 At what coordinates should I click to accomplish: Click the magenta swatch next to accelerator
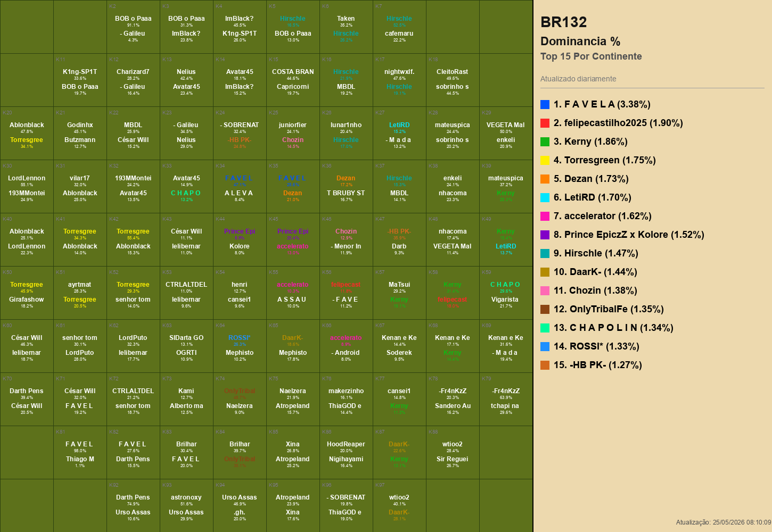point(545,216)
